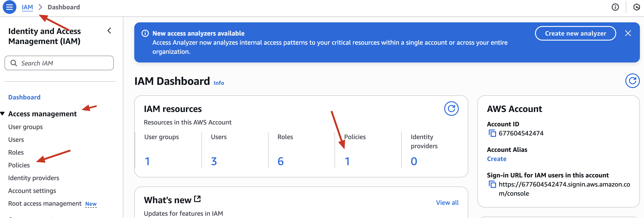Open Root access management in navigation
This screenshot has width=644, height=218.
[45, 203]
